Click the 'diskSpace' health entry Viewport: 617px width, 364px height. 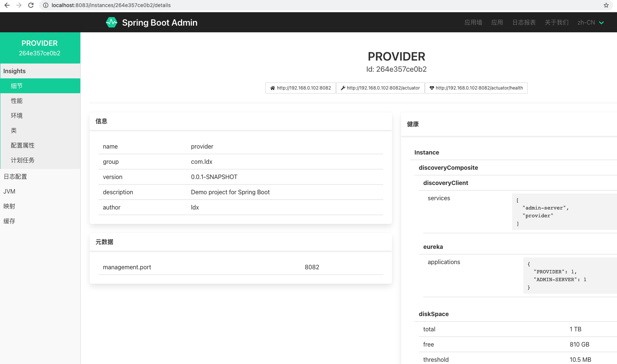tap(434, 314)
